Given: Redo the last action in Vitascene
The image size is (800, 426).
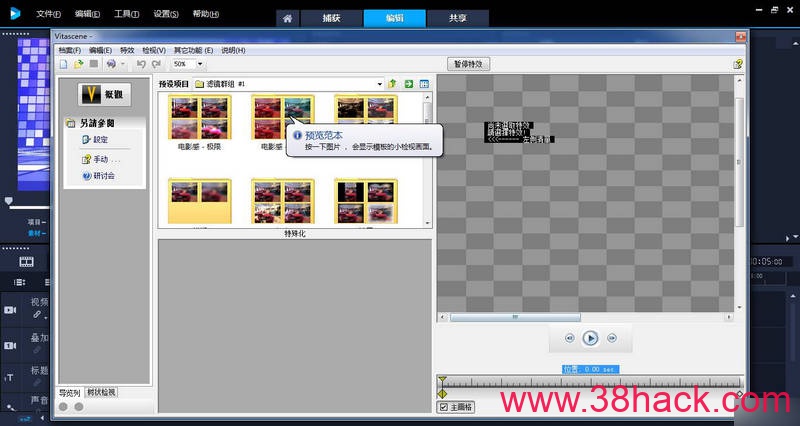Looking at the screenshot, I should click(x=156, y=64).
